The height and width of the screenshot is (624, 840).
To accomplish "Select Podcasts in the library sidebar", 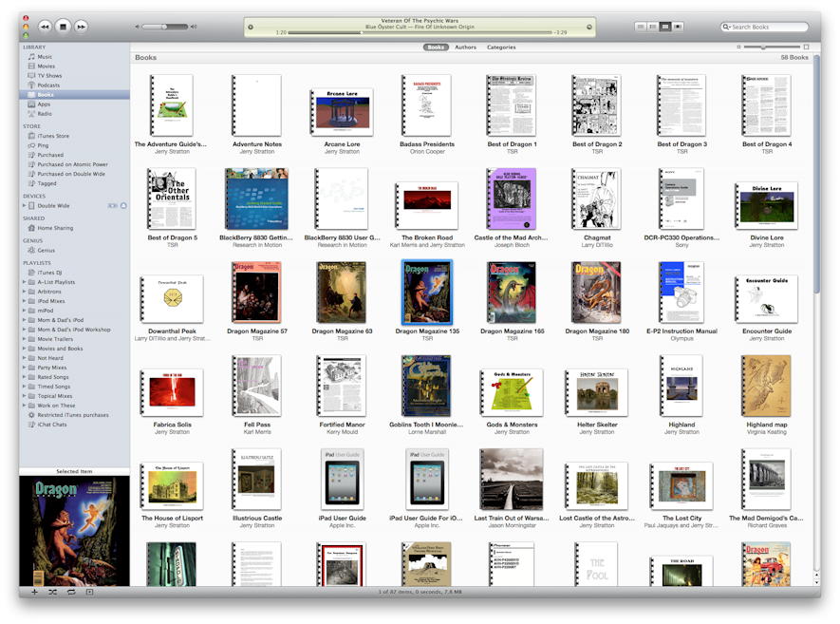I will pyautogui.click(x=48, y=85).
